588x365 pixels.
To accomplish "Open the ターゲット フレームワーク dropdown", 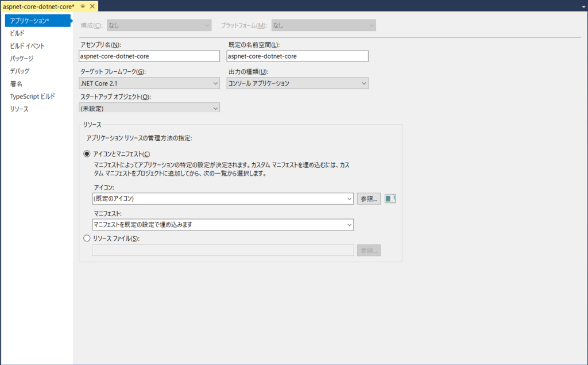I will 149,83.
